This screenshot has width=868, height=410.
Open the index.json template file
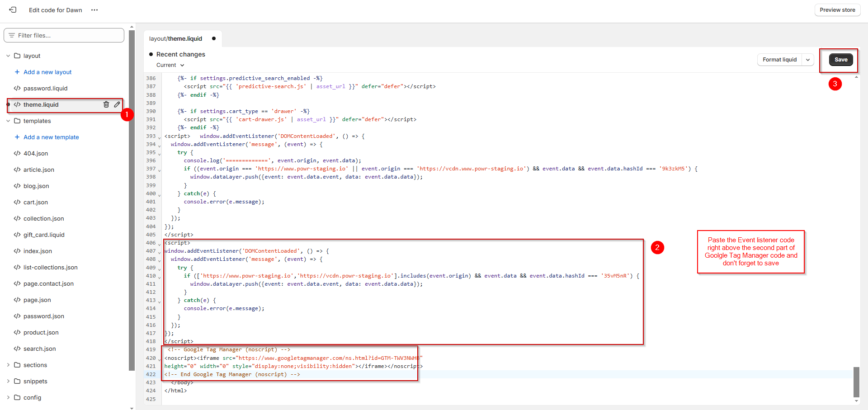click(38, 251)
